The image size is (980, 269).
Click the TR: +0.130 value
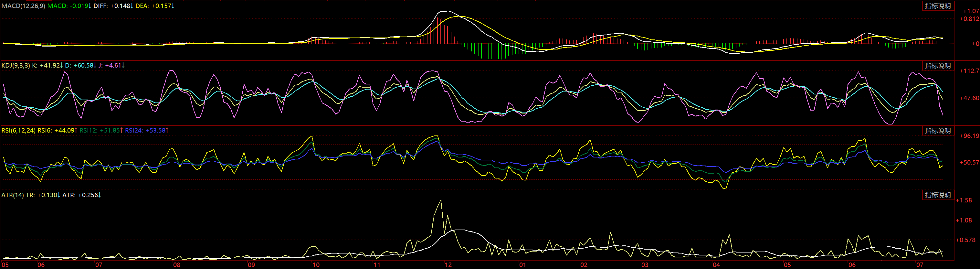click(43, 195)
